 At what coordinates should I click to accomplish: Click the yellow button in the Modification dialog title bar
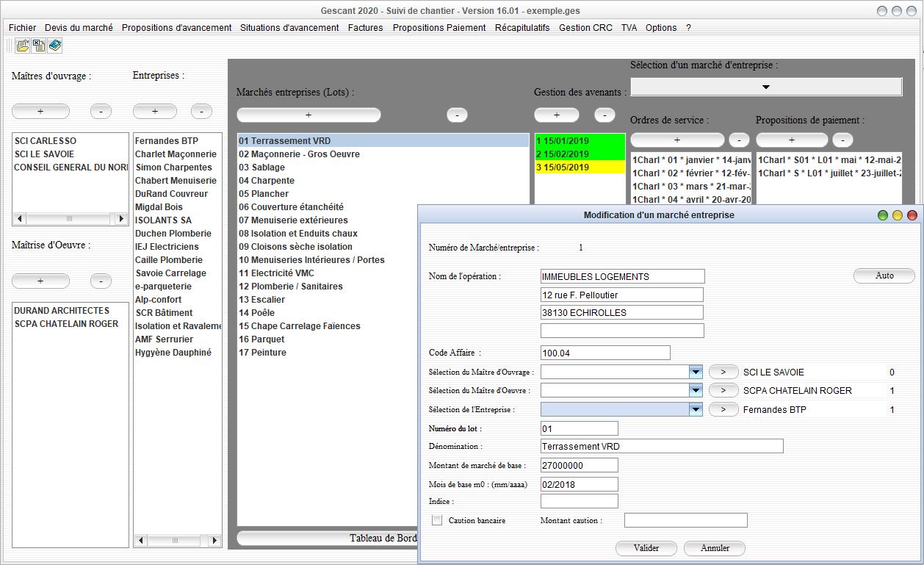click(x=898, y=215)
